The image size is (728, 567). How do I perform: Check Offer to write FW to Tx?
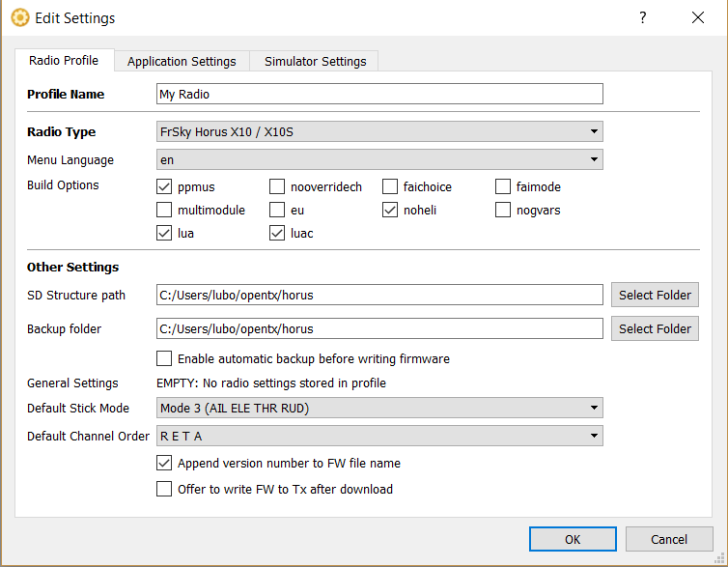point(164,489)
